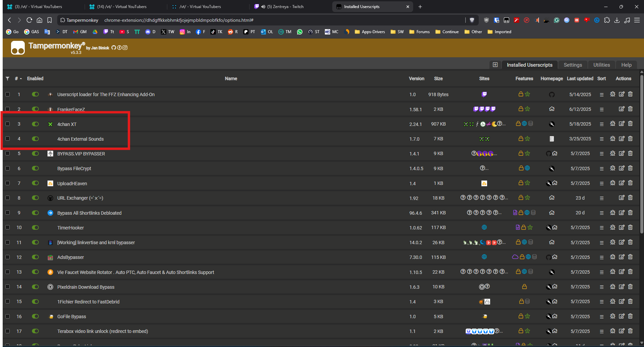644x347 pixels.
Task: Delete the GoFile Bypass script
Action: [x=630, y=316]
